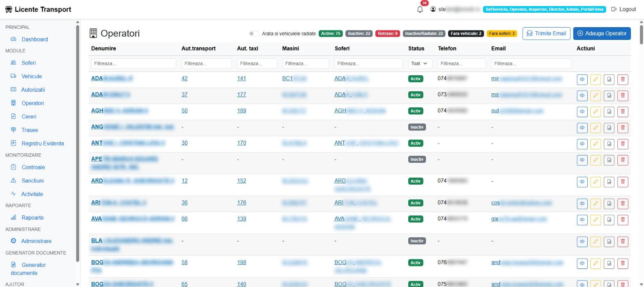The width and height of the screenshot is (644, 287).
Task: Click the Trimite Email button
Action: click(x=546, y=34)
